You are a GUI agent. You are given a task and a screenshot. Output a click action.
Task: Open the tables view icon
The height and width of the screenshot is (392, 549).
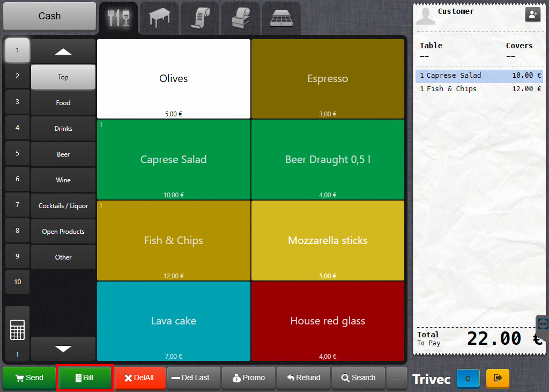[x=159, y=18]
